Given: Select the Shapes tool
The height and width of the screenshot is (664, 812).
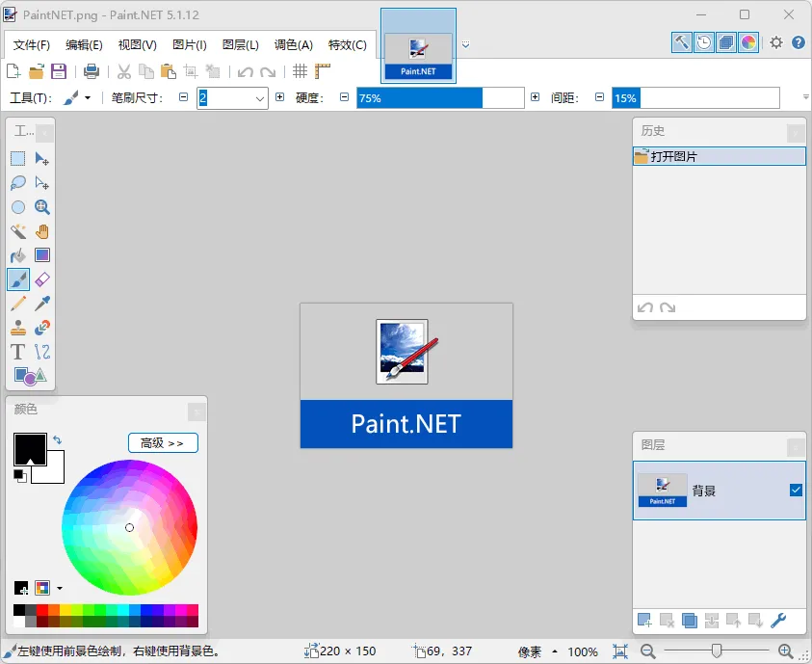Looking at the screenshot, I should (30, 377).
